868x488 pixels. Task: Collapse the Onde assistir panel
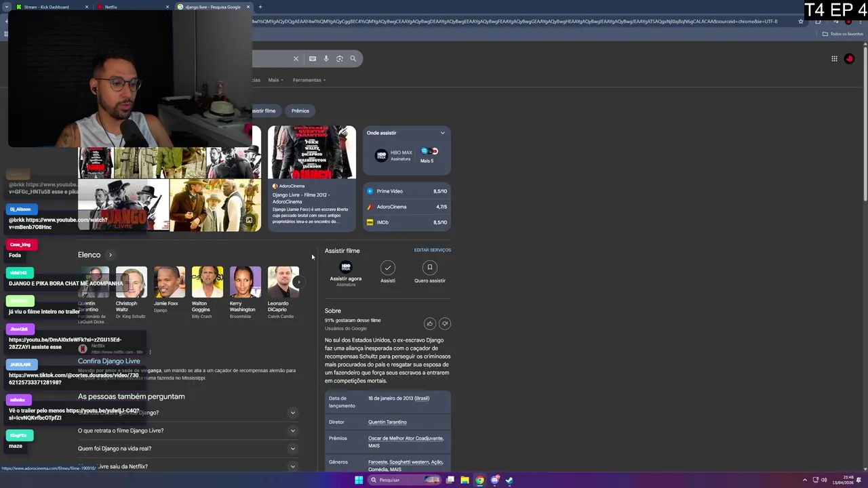tap(442, 133)
